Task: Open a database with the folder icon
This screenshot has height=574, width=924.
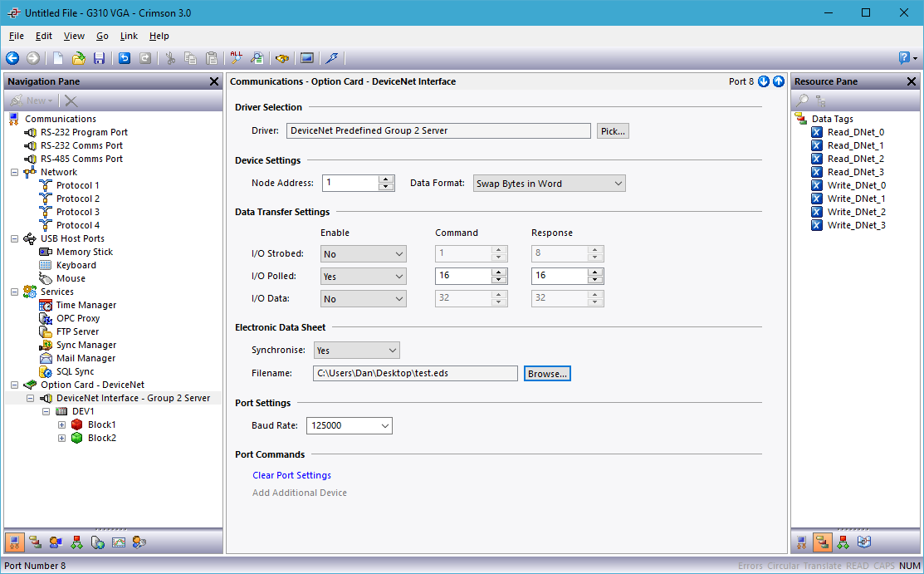Action: [78, 58]
